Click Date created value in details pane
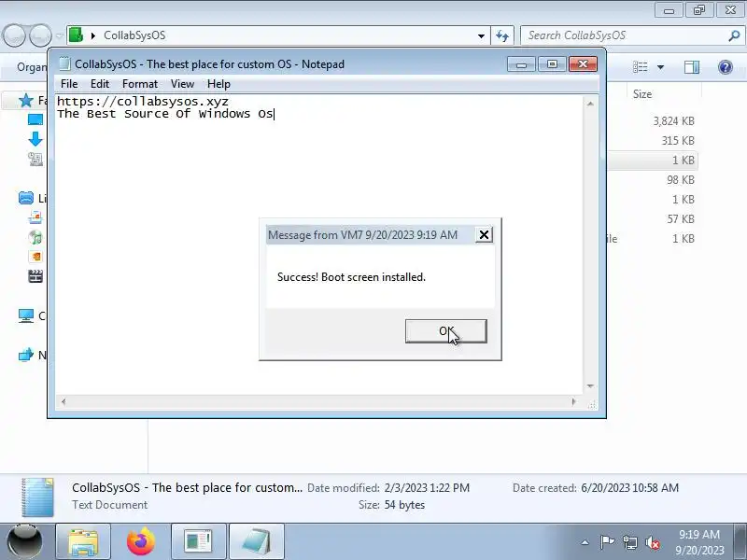The height and width of the screenshot is (560, 747). tap(629, 487)
